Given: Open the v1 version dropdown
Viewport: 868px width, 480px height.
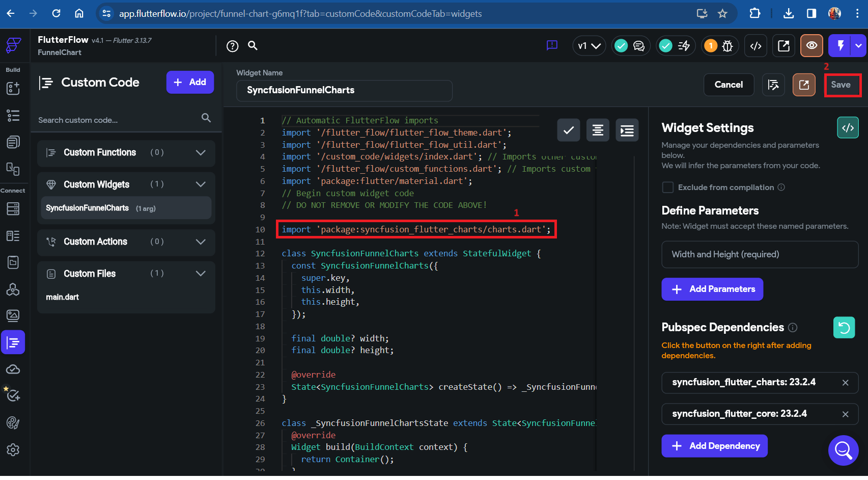Looking at the screenshot, I should click(x=590, y=46).
